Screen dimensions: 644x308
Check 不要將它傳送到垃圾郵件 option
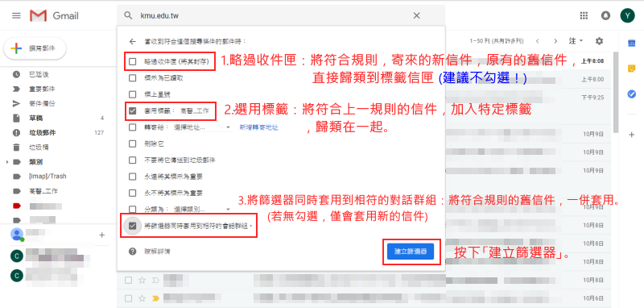[132, 160]
